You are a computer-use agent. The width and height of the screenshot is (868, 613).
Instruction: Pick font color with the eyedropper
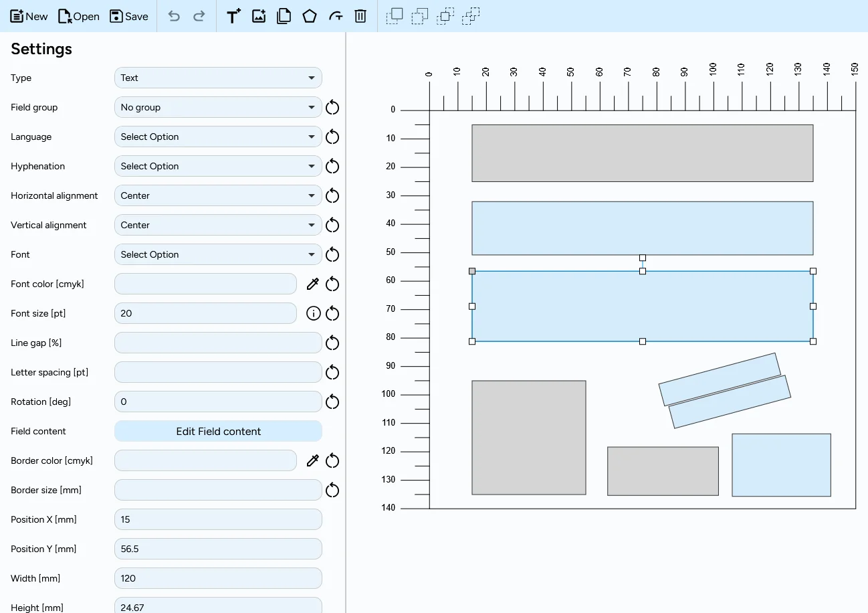coord(312,284)
